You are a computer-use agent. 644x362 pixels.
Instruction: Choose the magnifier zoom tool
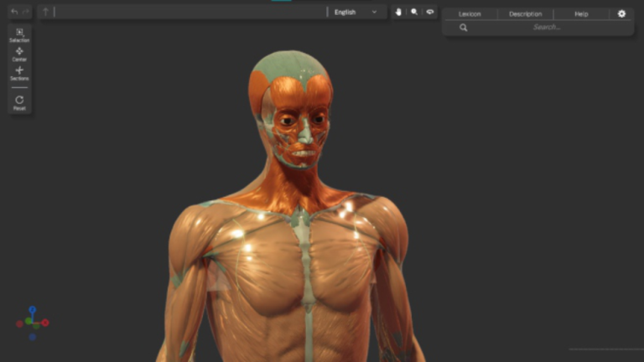tap(414, 13)
